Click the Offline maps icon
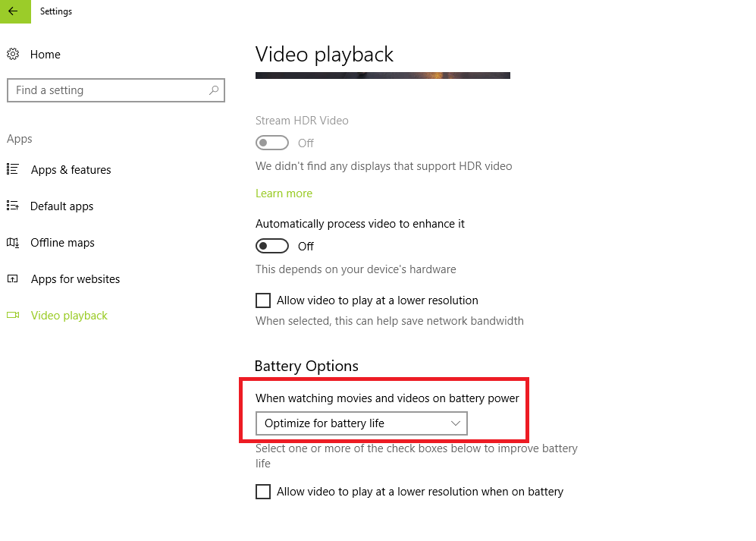 tap(14, 242)
